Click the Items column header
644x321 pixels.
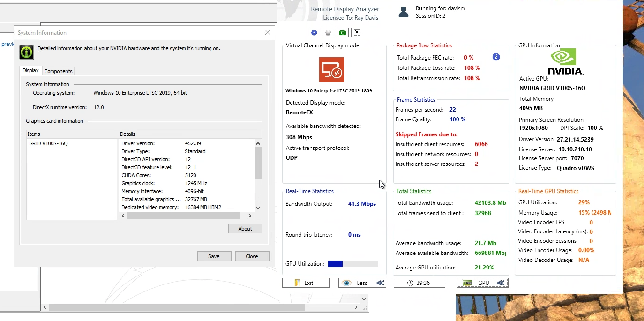pos(73,134)
